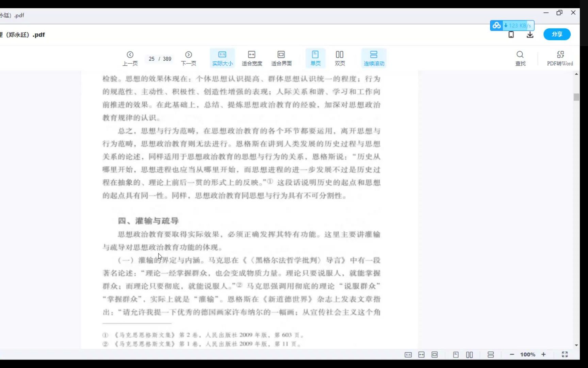The image size is (588, 368).
Task: Click bottom bar actual size icon
Action: tap(408, 355)
